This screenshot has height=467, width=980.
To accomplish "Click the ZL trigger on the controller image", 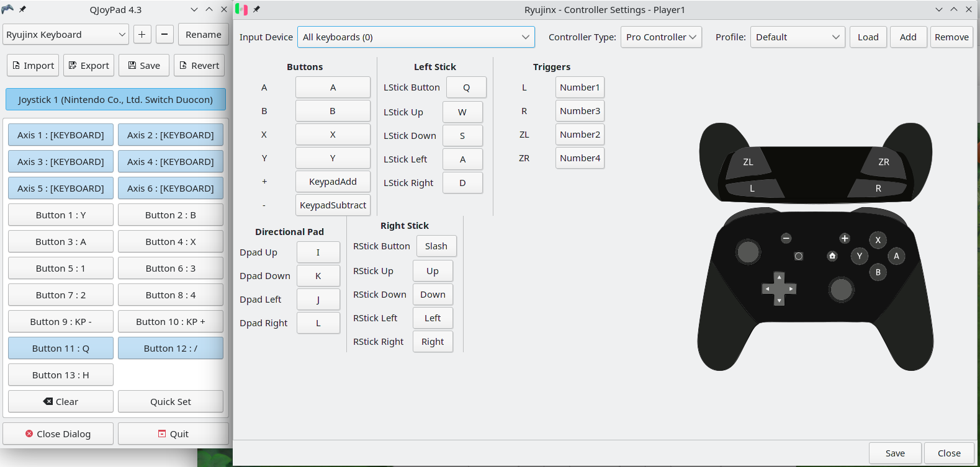I will [x=748, y=162].
